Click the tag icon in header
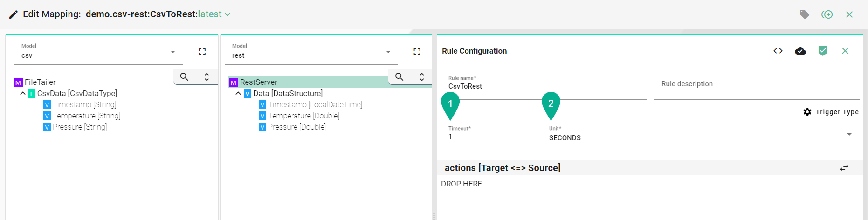This screenshot has width=868, height=220. click(805, 14)
